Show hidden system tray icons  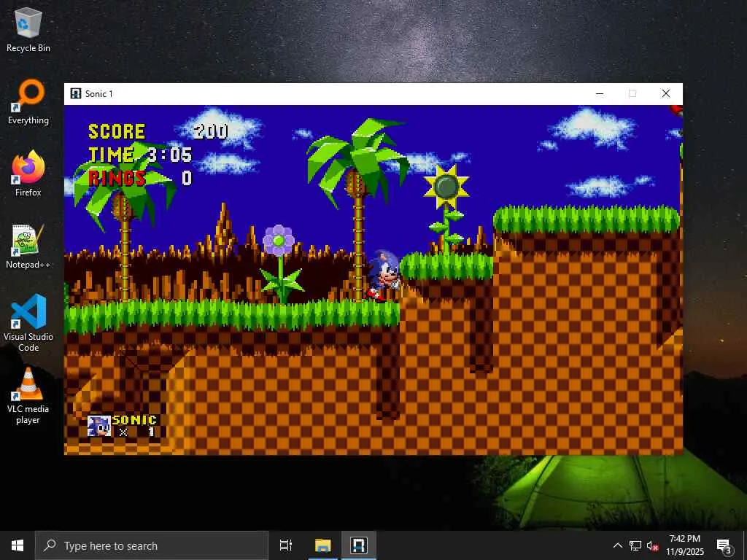click(x=617, y=545)
